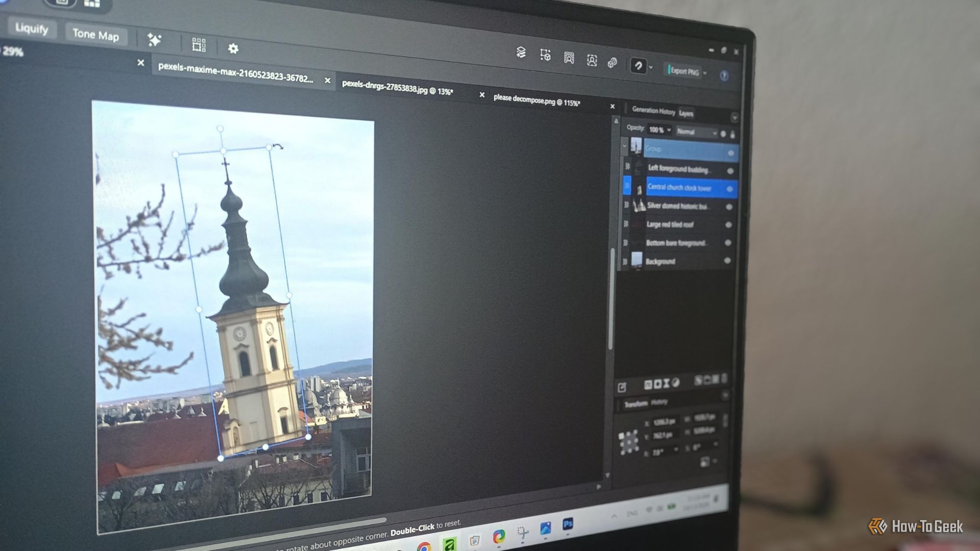Click the sparkle AI generation icon

click(x=154, y=39)
